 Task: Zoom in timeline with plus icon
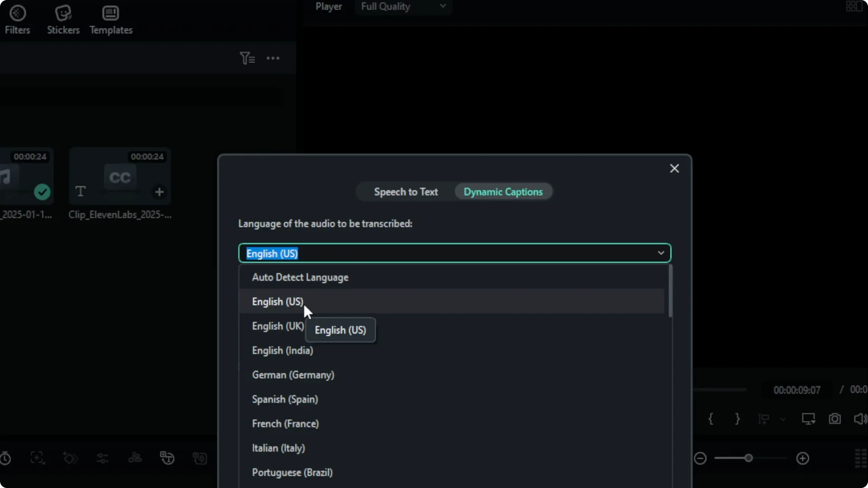coord(803,459)
